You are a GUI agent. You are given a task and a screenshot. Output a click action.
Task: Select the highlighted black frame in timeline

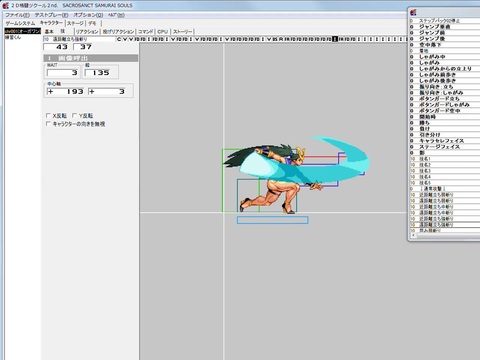coord(335,39)
